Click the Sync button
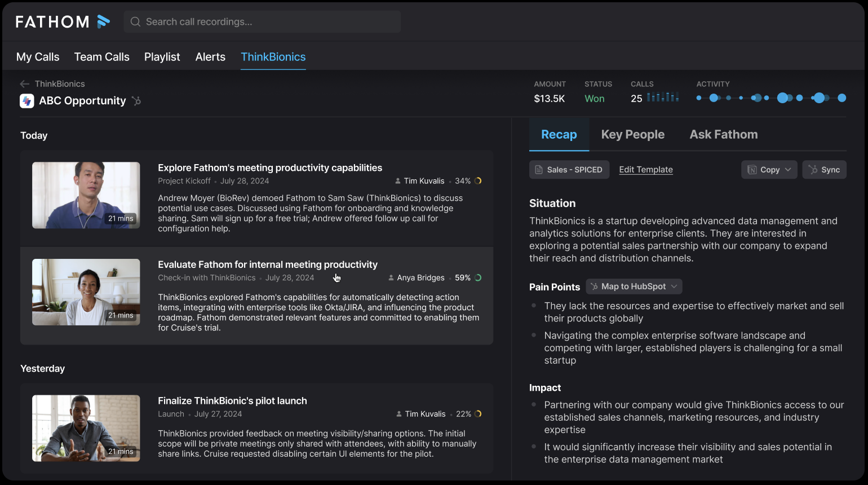The image size is (868, 485). [824, 170]
